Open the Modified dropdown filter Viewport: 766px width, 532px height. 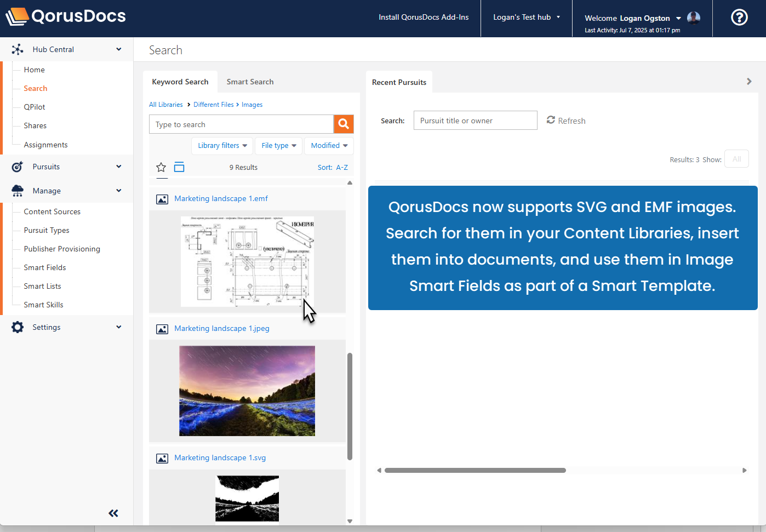[x=329, y=146]
